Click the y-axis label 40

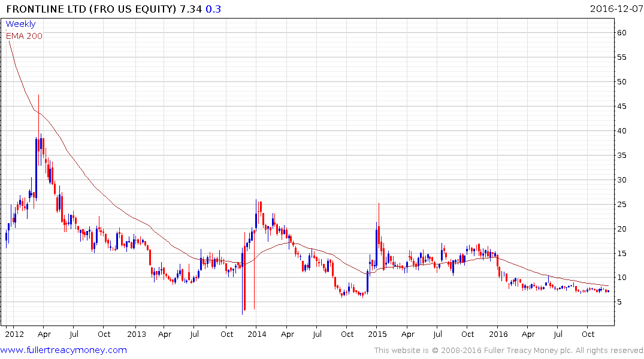[x=621, y=131]
